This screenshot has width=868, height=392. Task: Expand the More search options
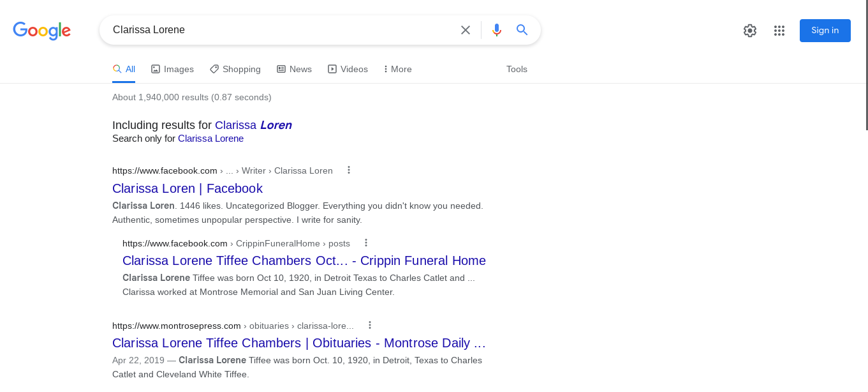397,69
